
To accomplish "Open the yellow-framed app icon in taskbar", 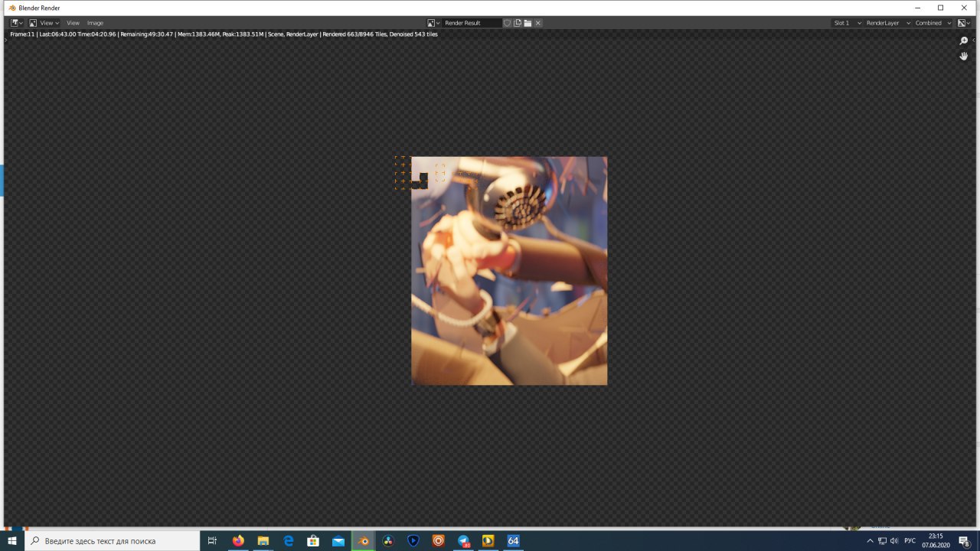I will pos(488,540).
